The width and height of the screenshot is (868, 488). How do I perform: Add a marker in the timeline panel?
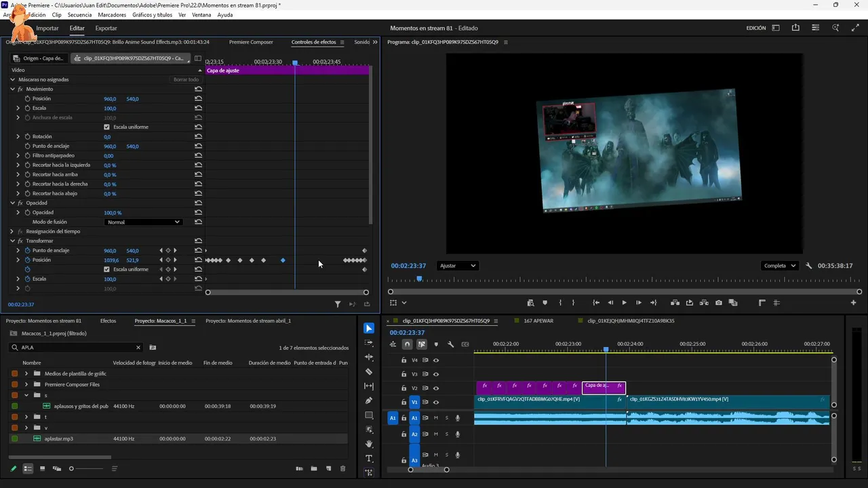pyautogui.click(x=436, y=344)
